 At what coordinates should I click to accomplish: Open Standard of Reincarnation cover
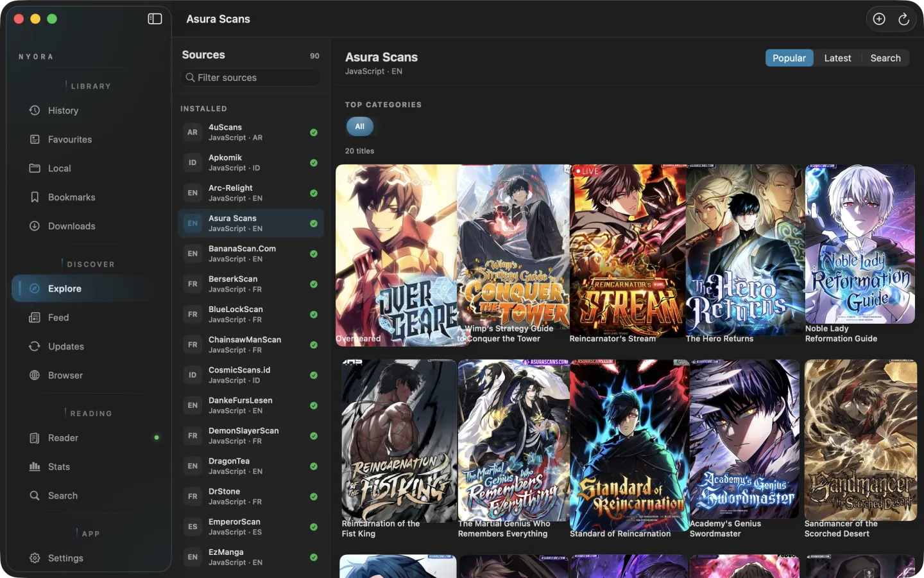[629, 444]
